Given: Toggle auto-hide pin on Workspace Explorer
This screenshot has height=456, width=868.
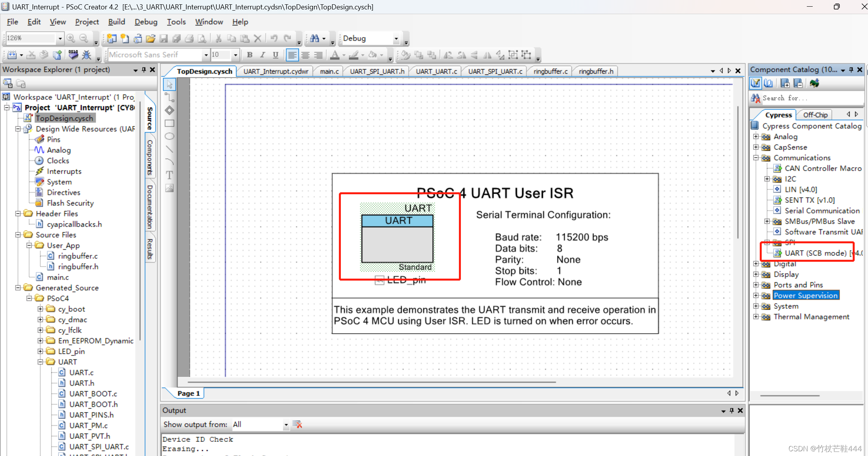Looking at the screenshot, I should (x=144, y=69).
